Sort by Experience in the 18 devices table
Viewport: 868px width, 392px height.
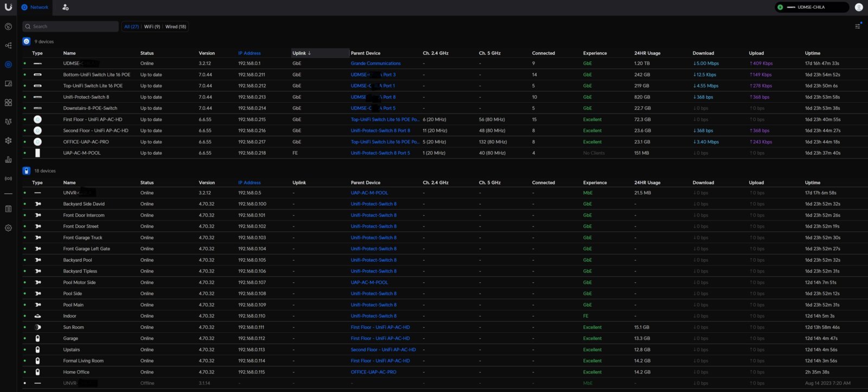click(595, 182)
